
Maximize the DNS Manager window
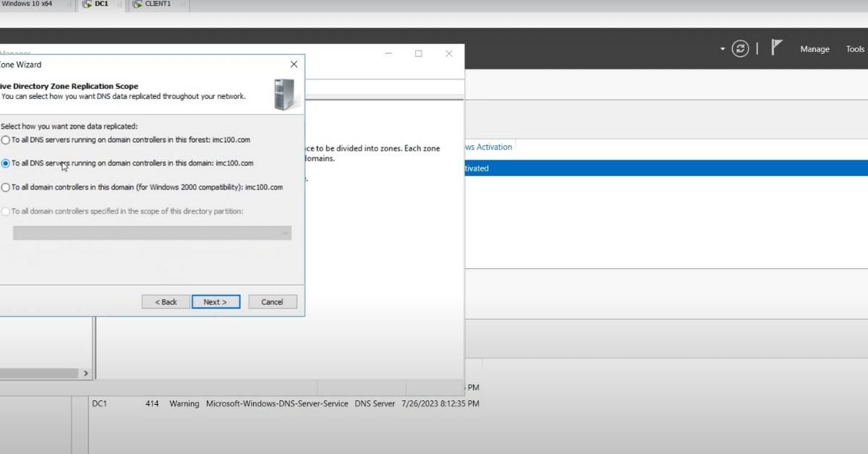point(418,53)
